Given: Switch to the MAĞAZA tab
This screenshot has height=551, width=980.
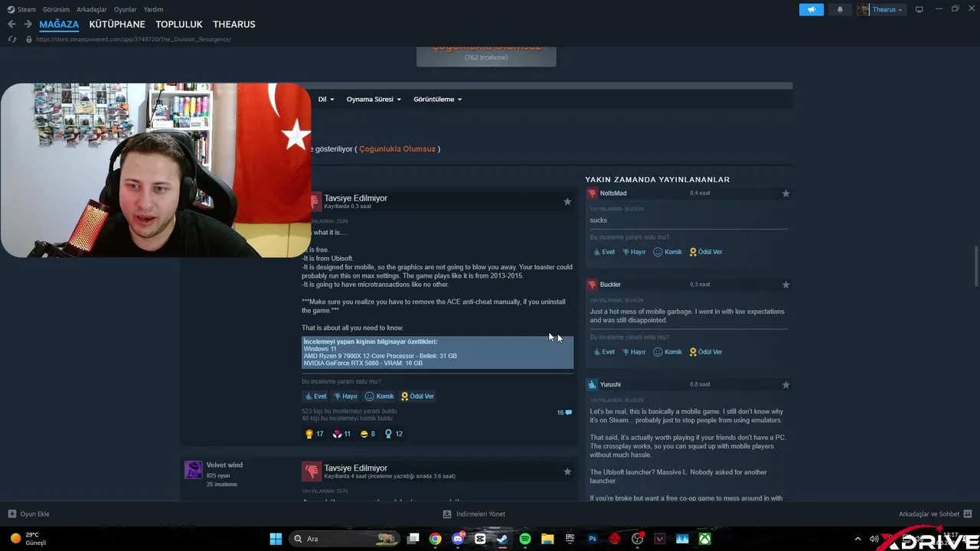Looking at the screenshot, I should 59,24.
